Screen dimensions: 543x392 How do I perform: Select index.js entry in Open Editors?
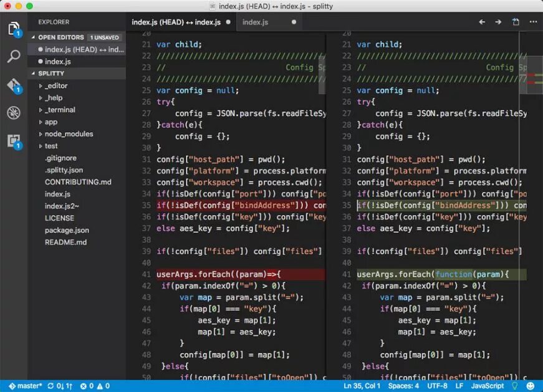point(77,62)
